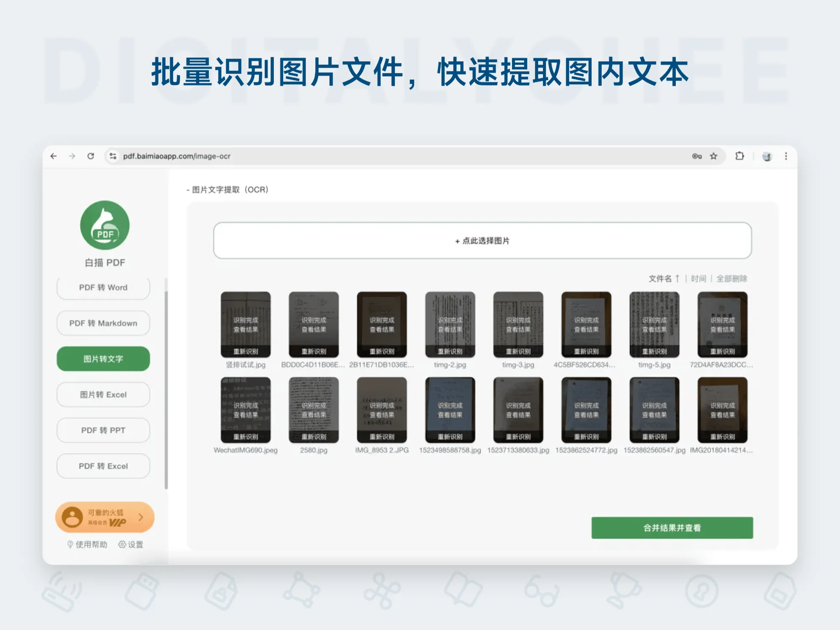Click the 白描 PDF app logo

tap(104, 226)
